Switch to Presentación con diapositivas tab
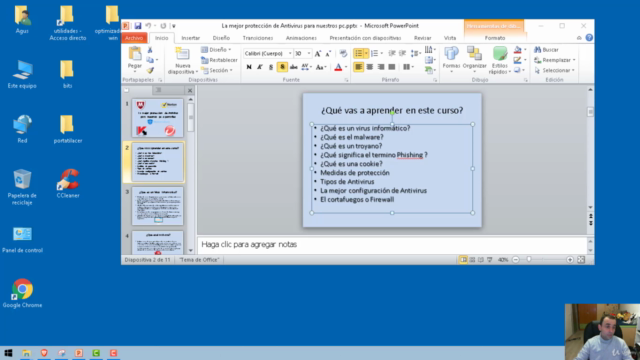Image resolution: width=640 pixels, height=360 pixels. pos(365,38)
